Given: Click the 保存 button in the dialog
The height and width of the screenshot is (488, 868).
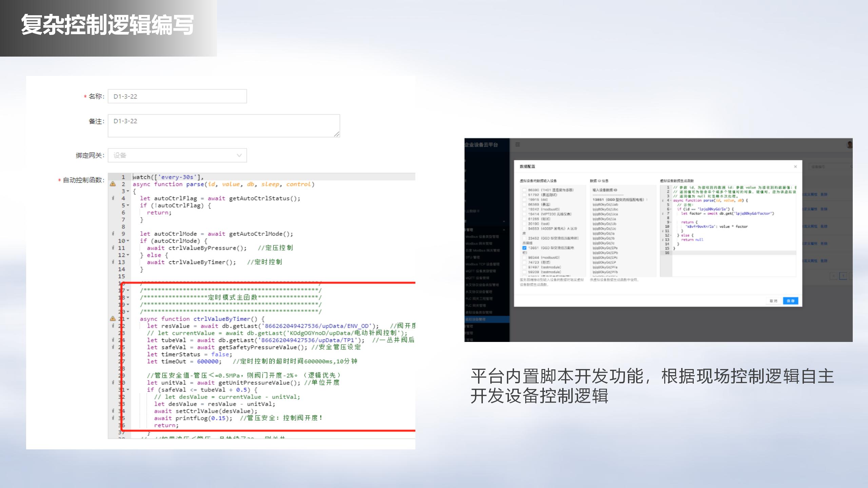Looking at the screenshot, I should [790, 301].
